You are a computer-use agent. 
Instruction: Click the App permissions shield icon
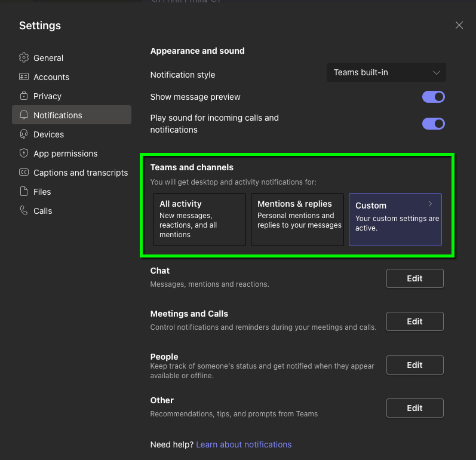coord(24,153)
